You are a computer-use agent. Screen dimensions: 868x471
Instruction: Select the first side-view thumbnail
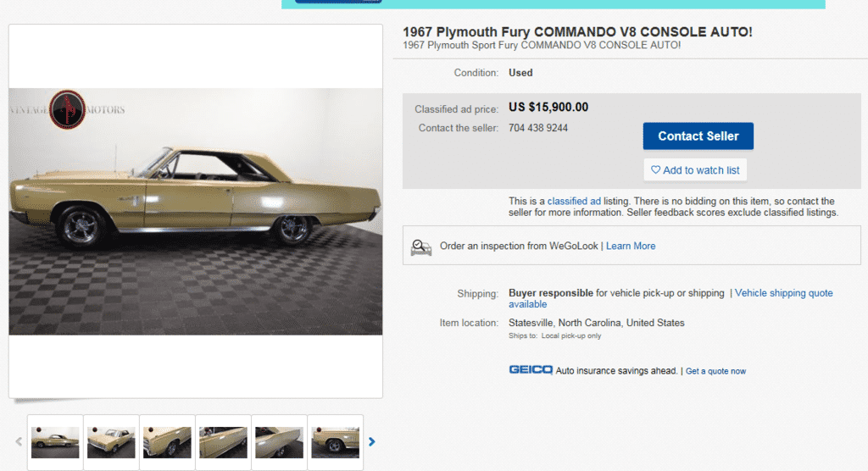tap(55, 441)
